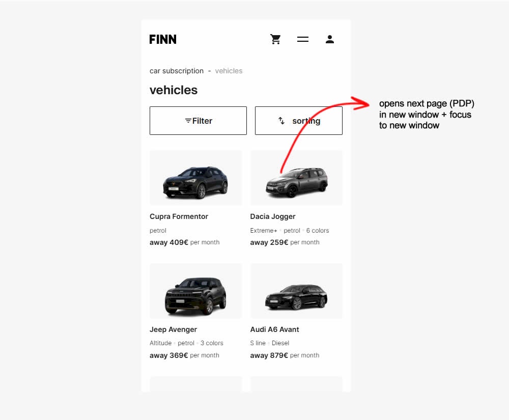This screenshot has width=509, height=420.
Task: Select the Jeep Avenger car image
Action: click(x=195, y=291)
